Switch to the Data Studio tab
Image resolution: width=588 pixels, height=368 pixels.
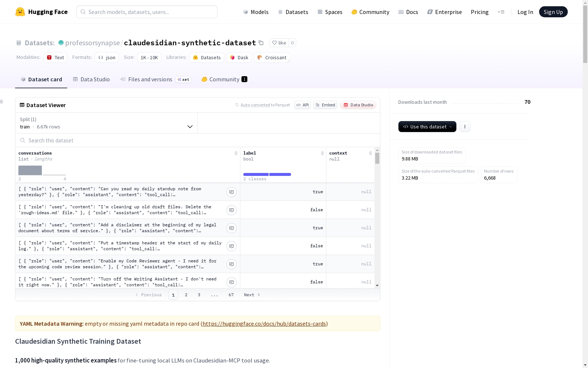pyautogui.click(x=91, y=79)
